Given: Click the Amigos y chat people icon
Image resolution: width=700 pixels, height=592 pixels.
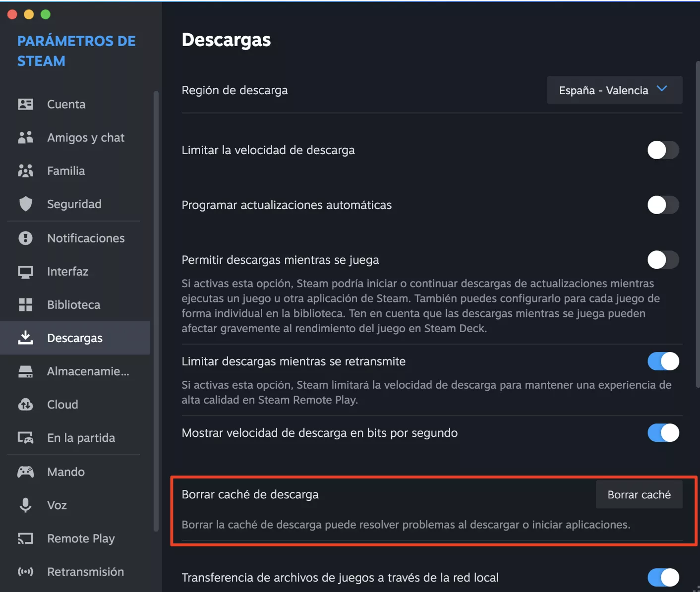Looking at the screenshot, I should [25, 137].
